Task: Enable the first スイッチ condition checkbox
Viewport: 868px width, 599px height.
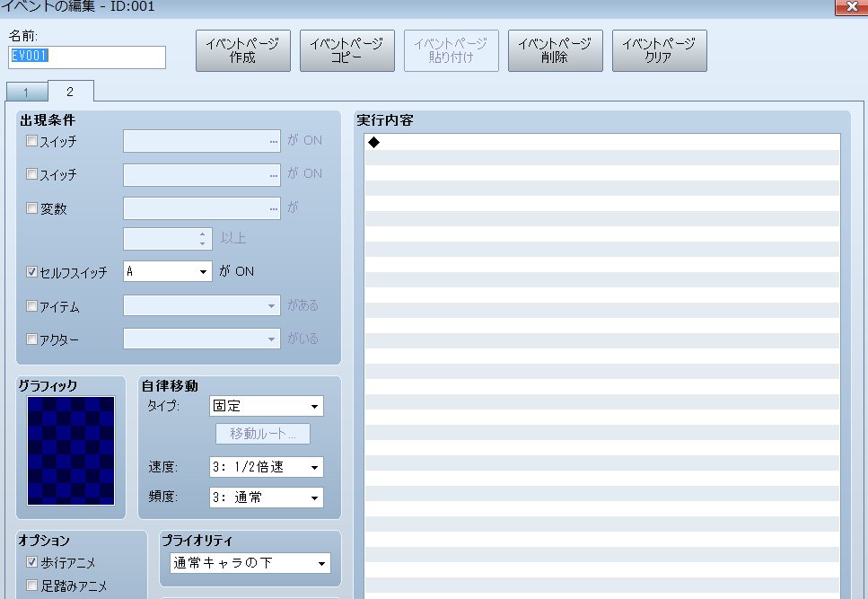Action: point(32,141)
